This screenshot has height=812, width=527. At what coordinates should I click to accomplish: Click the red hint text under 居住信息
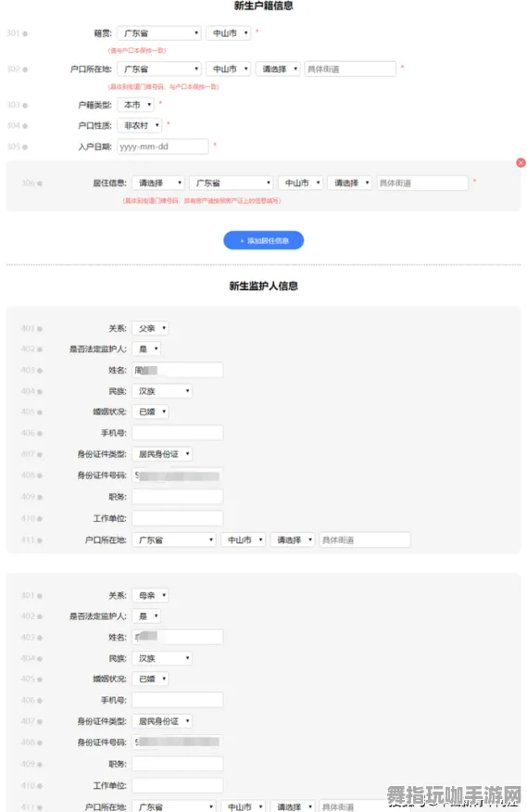(201, 200)
